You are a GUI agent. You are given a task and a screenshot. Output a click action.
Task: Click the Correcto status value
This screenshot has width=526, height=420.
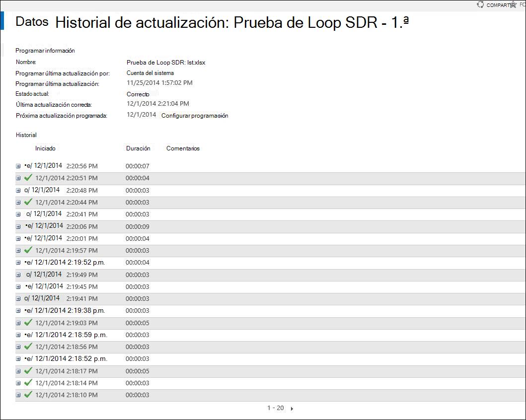pyautogui.click(x=138, y=94)
